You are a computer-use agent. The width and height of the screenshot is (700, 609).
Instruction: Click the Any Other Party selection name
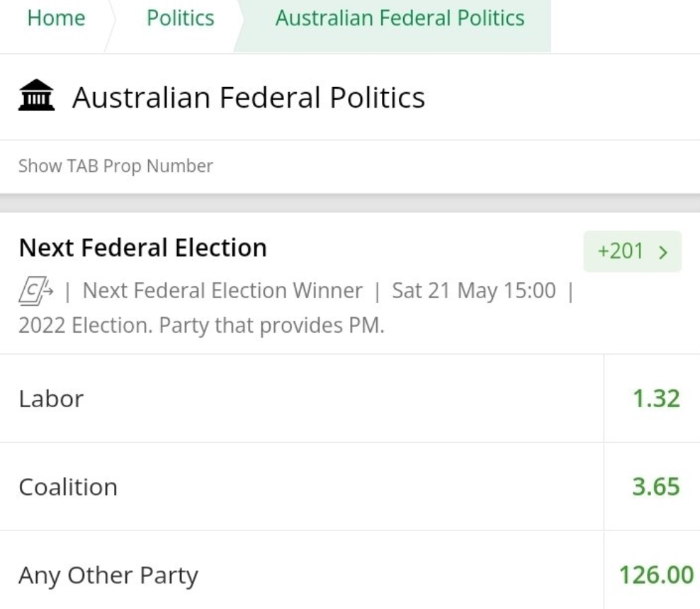point(108,575)
